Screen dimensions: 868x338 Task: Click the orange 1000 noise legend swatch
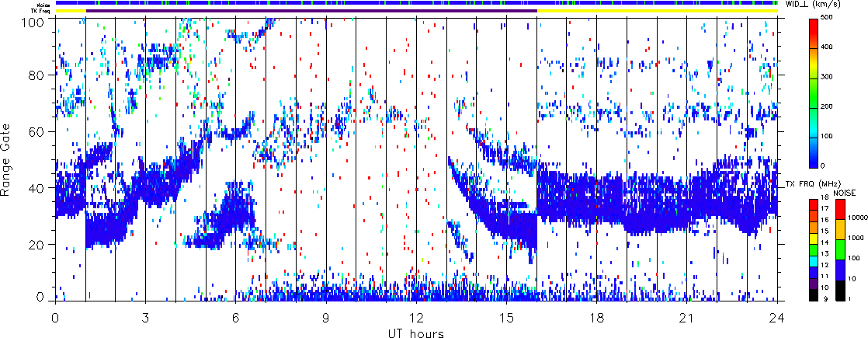click(x=840, y=229)
